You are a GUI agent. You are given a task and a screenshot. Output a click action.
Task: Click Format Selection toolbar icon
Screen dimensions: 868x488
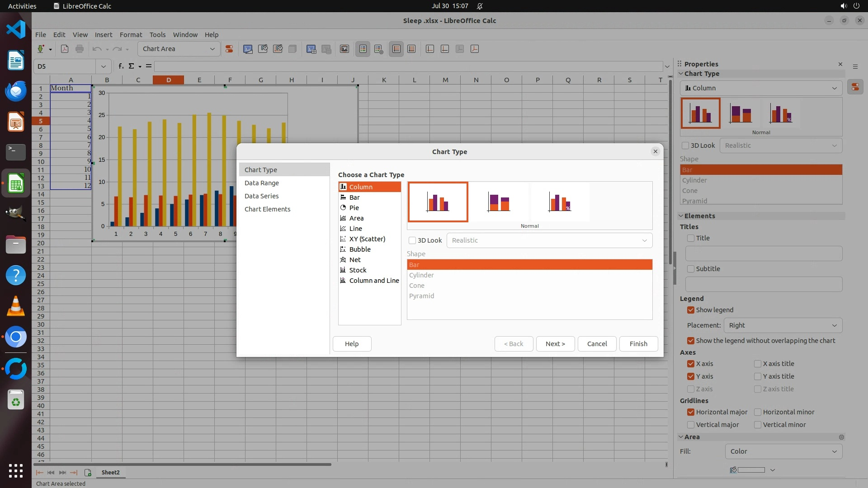[x=229, y=49]
